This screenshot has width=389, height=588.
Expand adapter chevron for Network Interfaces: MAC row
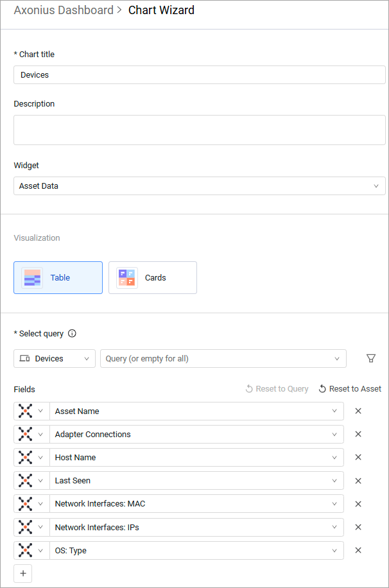coord(40,504)
